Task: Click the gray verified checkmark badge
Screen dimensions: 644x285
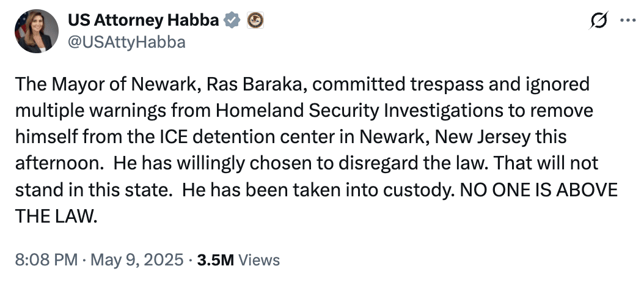Action: (x=230, y=21)
